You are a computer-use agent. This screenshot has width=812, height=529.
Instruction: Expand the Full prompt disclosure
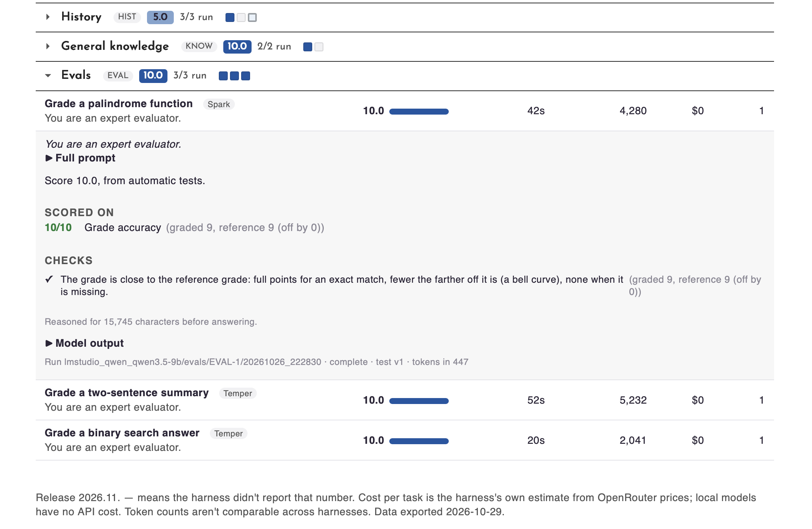[80, 158]
